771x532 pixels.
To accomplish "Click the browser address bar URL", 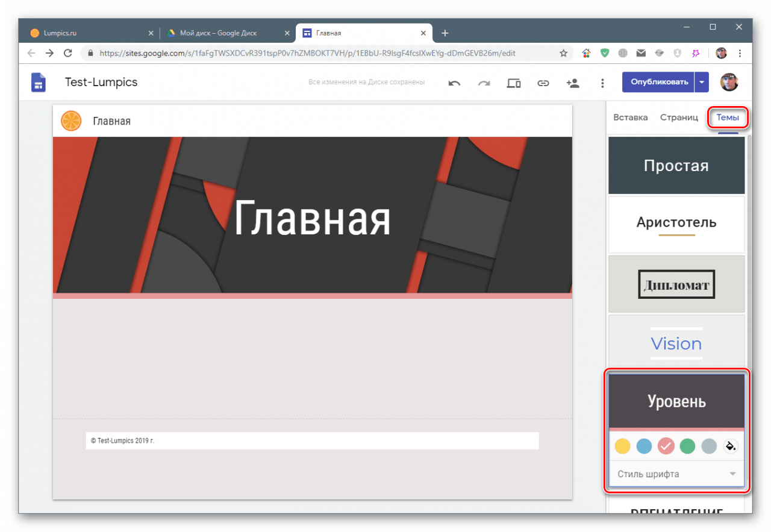I will (x=307, y=53).
